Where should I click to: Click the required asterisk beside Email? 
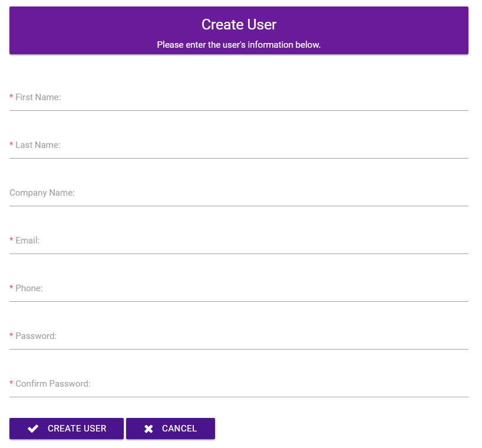pyautogui.click(x=11, y=240)
